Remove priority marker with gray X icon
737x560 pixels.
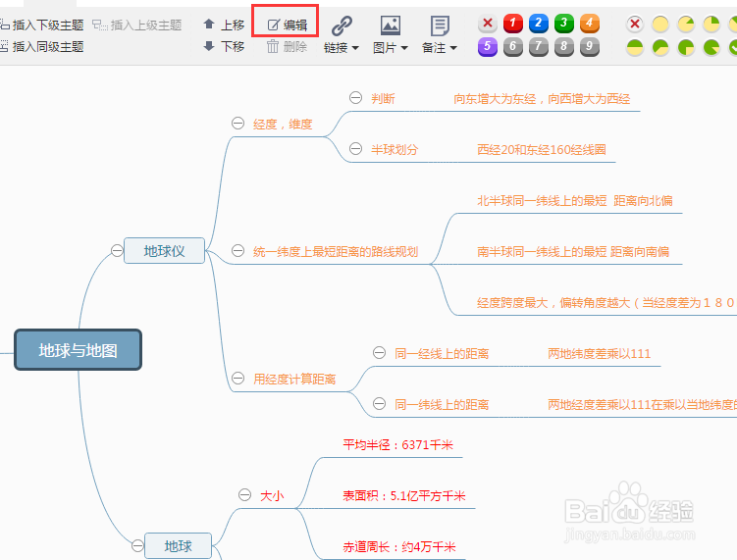pos(488,23)
